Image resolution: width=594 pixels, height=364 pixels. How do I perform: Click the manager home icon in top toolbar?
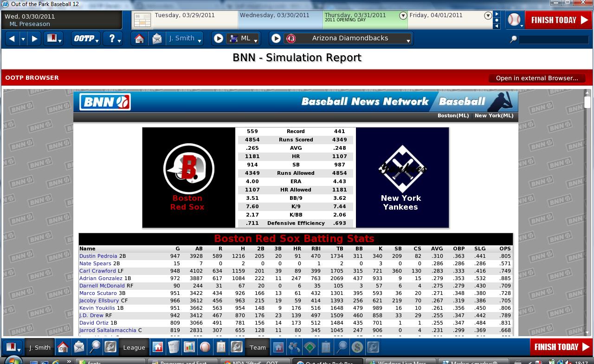139,38
